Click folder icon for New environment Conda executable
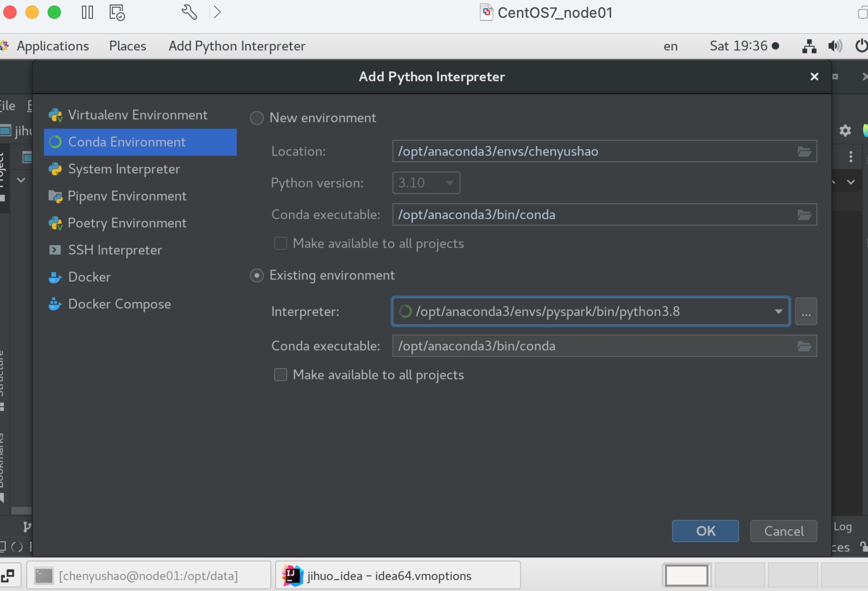The height and width of the screenshot is (591, 868). [x=804, y=215]
